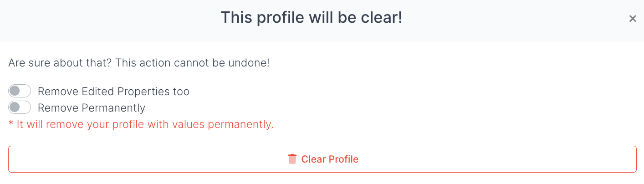Click the red permanent removal warning text
Viewport: 644px width, 184px height.
pos(141,124)
